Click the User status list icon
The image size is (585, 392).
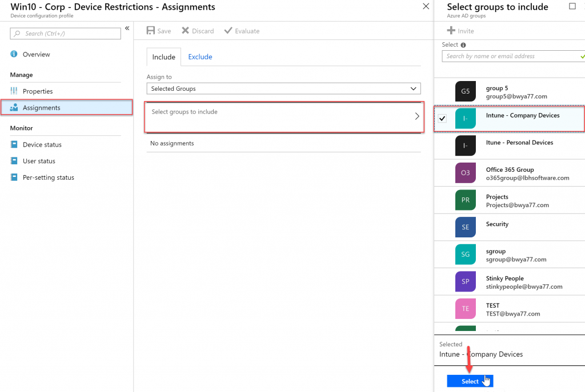tap(14, 160)
